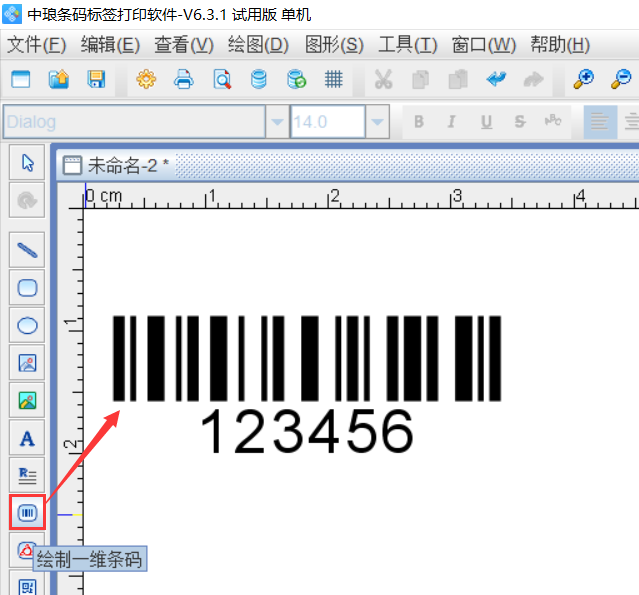Toggle strikethrough formatting

(x=520, y=121)
